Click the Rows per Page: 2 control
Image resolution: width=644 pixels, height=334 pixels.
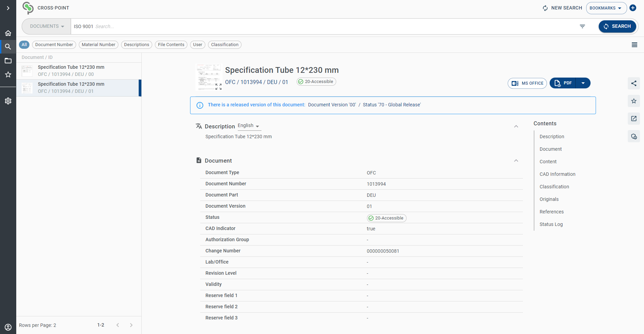(38, 325)
